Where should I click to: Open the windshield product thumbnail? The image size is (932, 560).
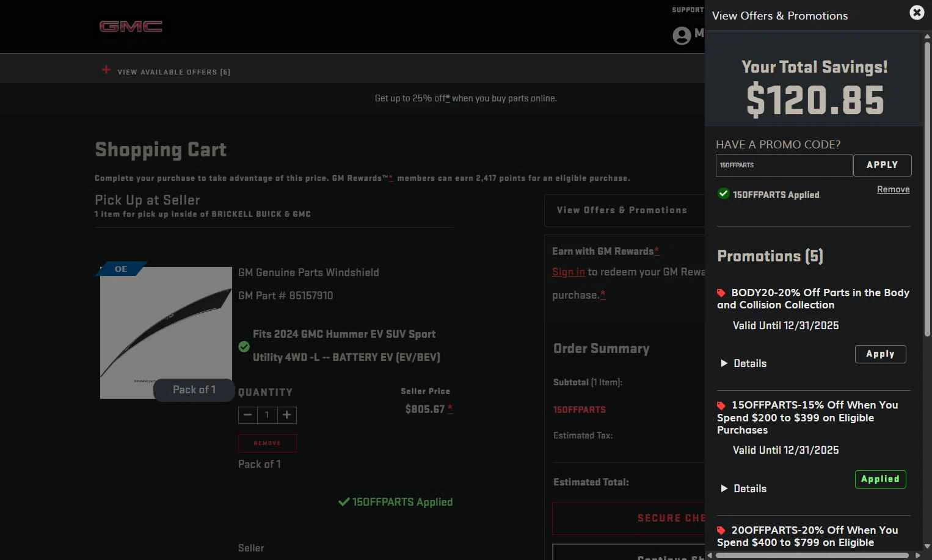[x=166, y=333]
